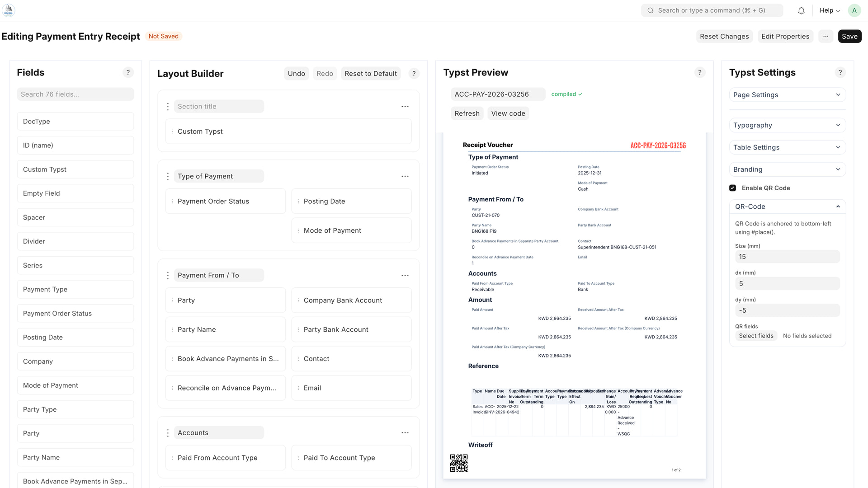Image resolution: width=868 pixels, height=488 pixels.
Task: Open the Accounts section three-dot menu
Action: click(x=405, y=433)
